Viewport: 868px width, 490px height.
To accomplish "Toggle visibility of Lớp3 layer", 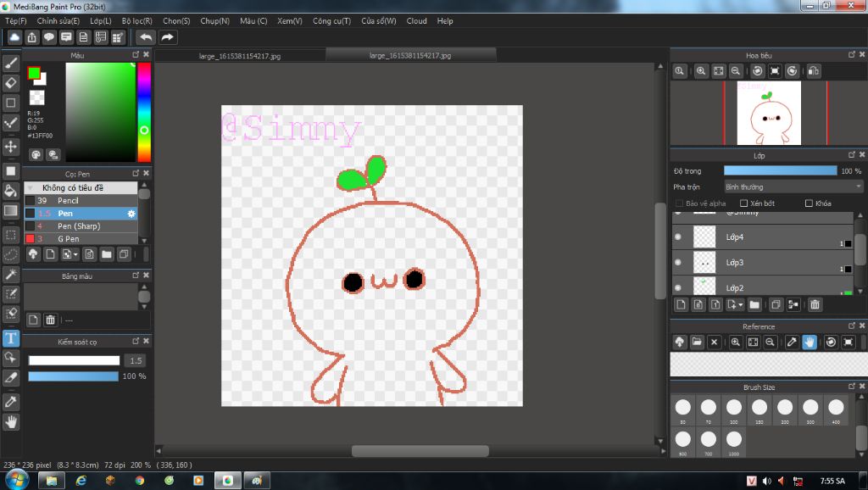I will (678, 263).
